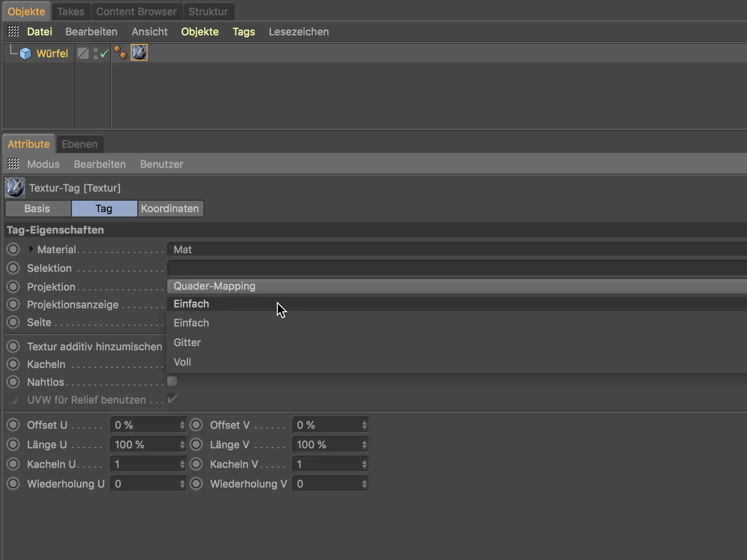Switch to the Takes tab
747x560 pixels.
click(70, 12)
